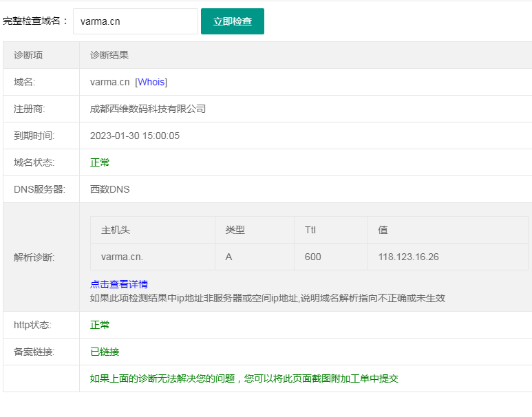
Task: Select the 类型 column header
Action: coord(235,230)
